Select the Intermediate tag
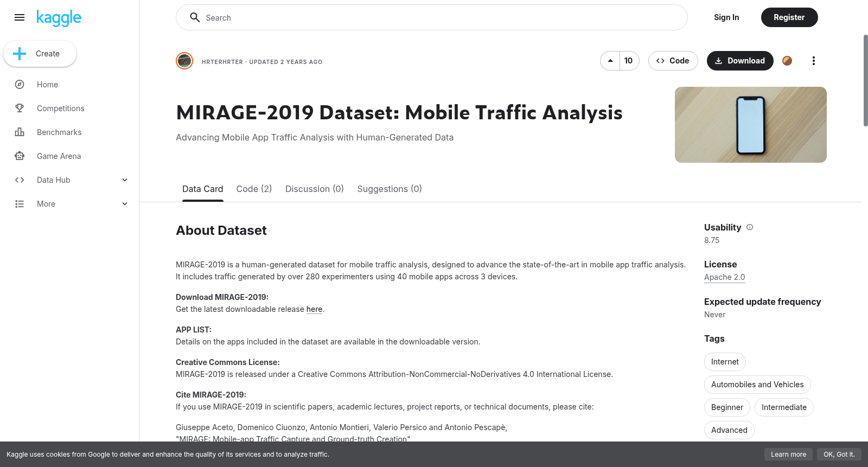This screenshot has height=467, width=868. pyautogui.click(x=784, y=407)
